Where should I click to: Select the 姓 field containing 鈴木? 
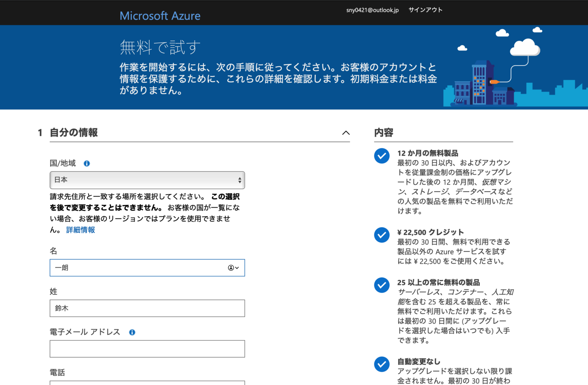pyautogui.click(x=147, y=308)
